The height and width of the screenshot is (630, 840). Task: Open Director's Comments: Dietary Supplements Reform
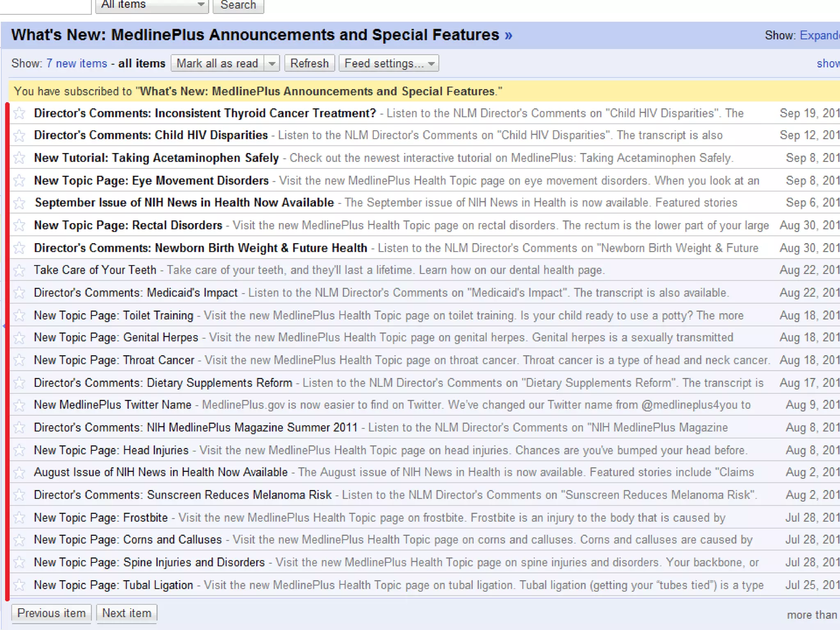tap(163, 383)
